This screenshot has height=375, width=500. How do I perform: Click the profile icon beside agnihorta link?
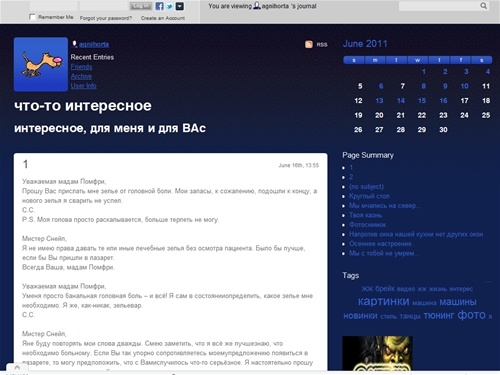coord(74,44)
